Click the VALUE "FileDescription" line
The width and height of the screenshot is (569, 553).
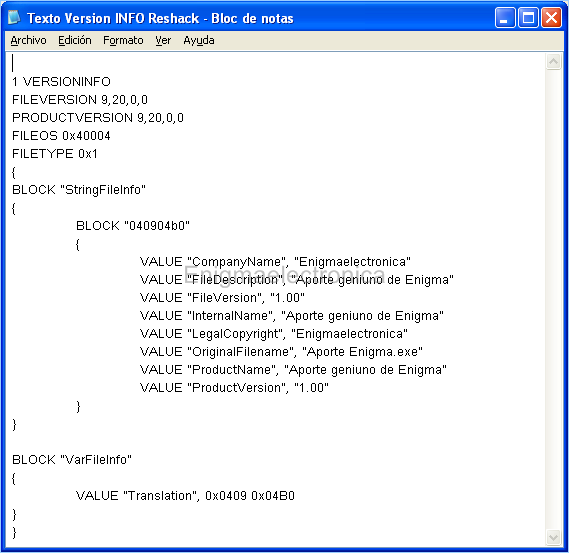tap(297, 280)
